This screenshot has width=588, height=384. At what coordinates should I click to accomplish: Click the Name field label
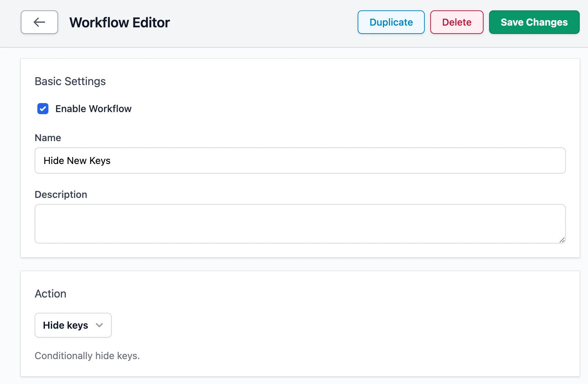(48, 138)
